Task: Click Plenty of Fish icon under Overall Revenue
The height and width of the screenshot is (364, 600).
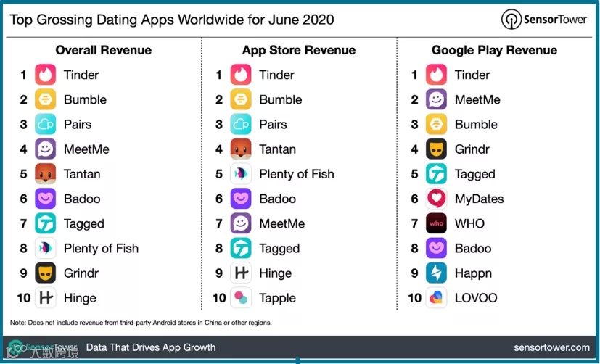Action: 46,248
